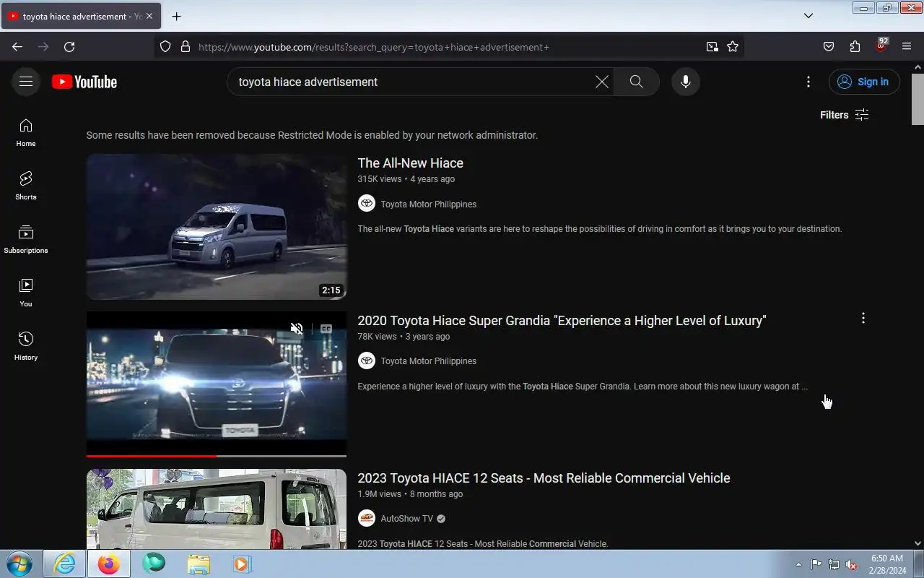The width and height of the screenshot is (924, 578).
Task: Open Firefox application menu
Action: tap(907, 47)
